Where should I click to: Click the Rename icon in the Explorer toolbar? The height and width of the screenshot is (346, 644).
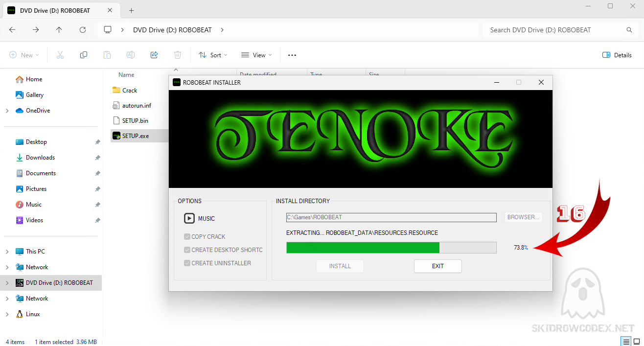coord(131,55)
